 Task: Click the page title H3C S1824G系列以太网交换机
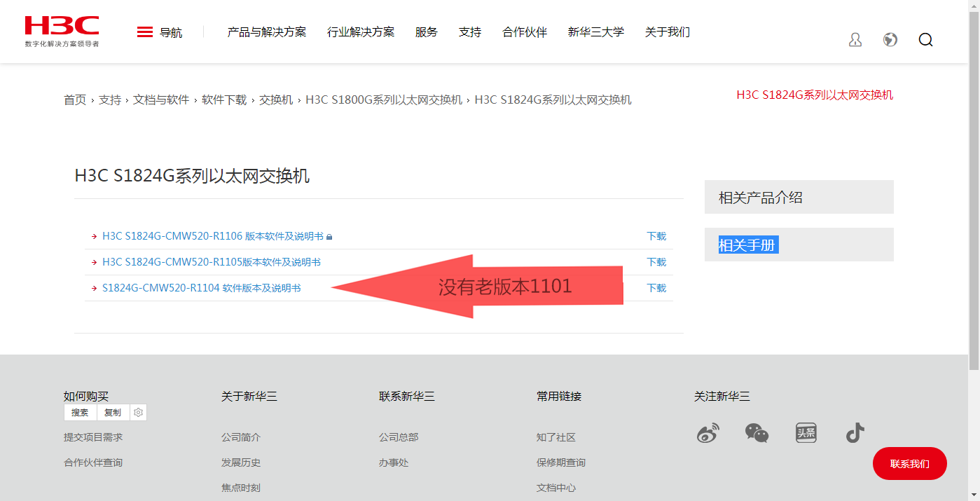click(192, 176)
